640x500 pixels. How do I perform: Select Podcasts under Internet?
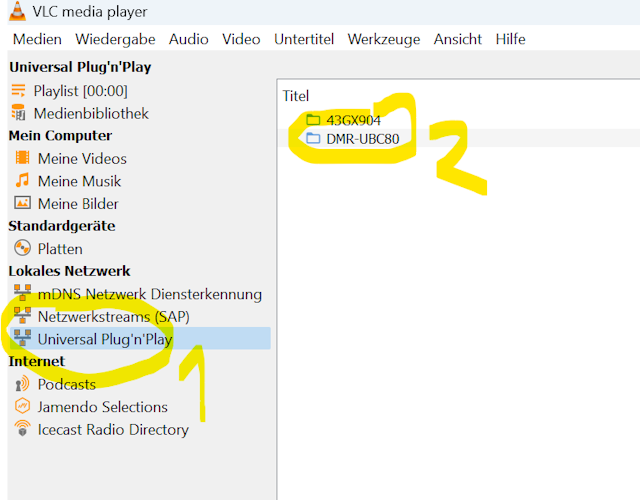coord(67,384)
